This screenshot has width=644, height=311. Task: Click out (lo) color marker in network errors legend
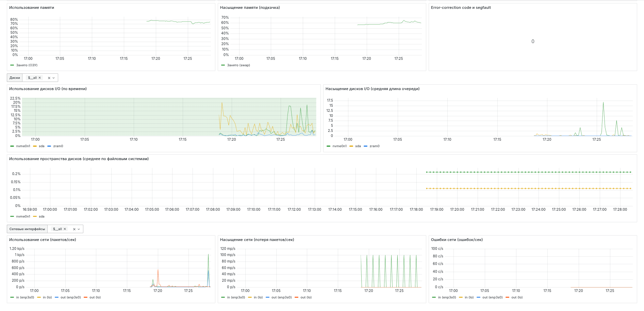508,297
